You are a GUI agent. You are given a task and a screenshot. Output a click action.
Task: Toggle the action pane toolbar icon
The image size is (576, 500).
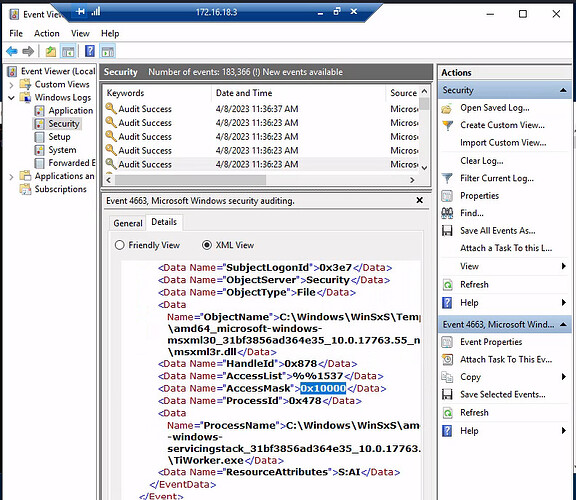(108, 51)
